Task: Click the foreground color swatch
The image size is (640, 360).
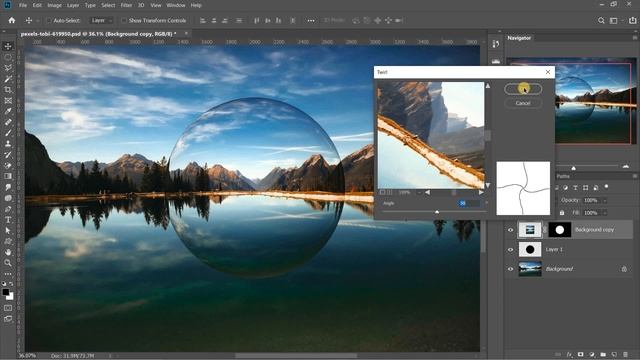Action: 6,292
